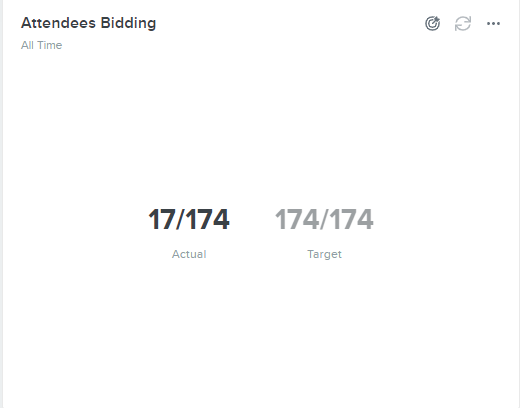Select the Actual label
This screenshot has width=520, height=408.
click(189, 254)
